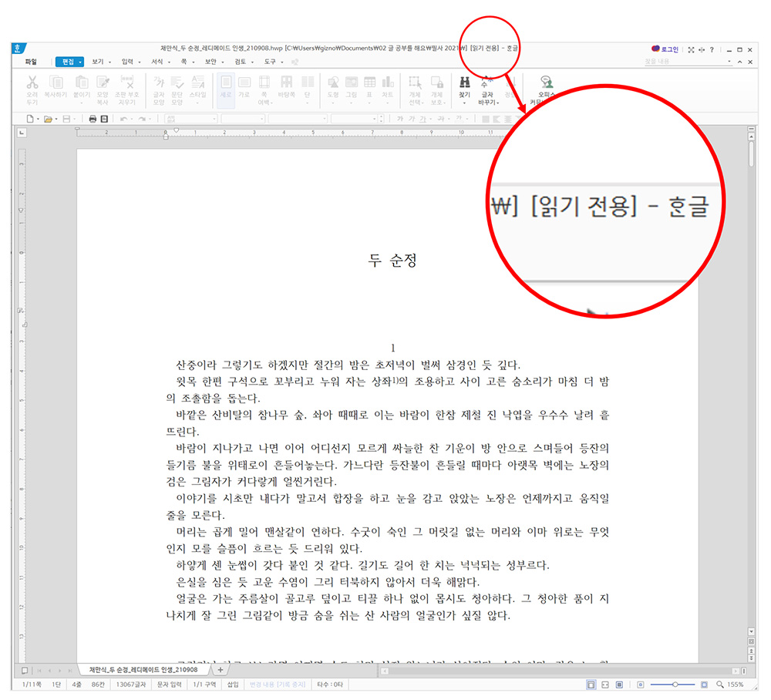Click the 개체 보호 object protect icon
Image resolution: width=771 pixels, height=700 pixels.
(x=436, y=82)
